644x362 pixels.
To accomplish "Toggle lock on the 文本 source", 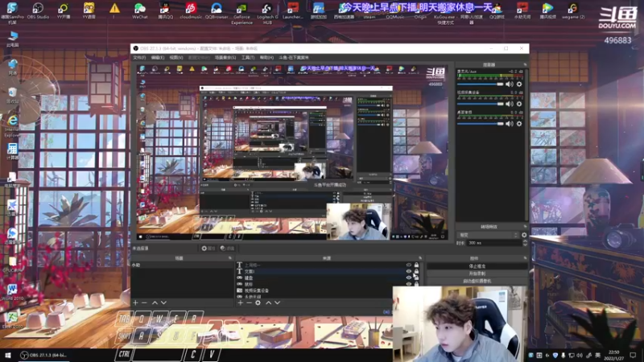I will tap(416, 271).
